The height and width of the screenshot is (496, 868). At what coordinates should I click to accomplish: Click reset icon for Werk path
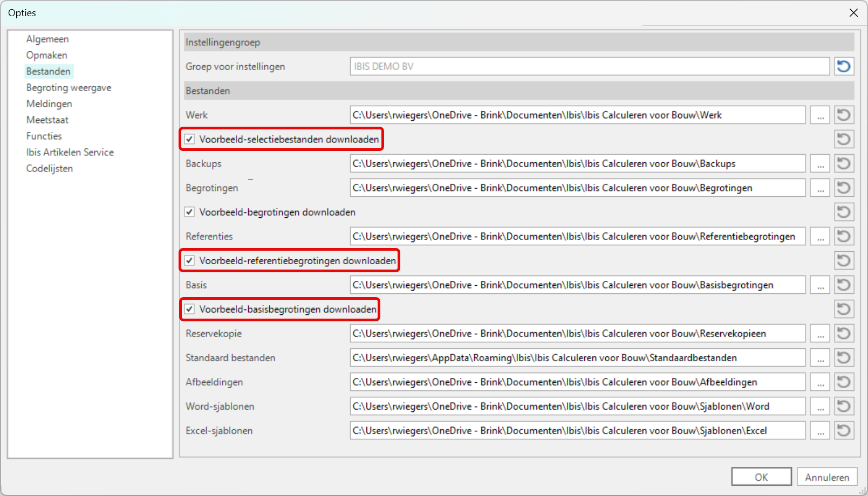coord(844,115)
